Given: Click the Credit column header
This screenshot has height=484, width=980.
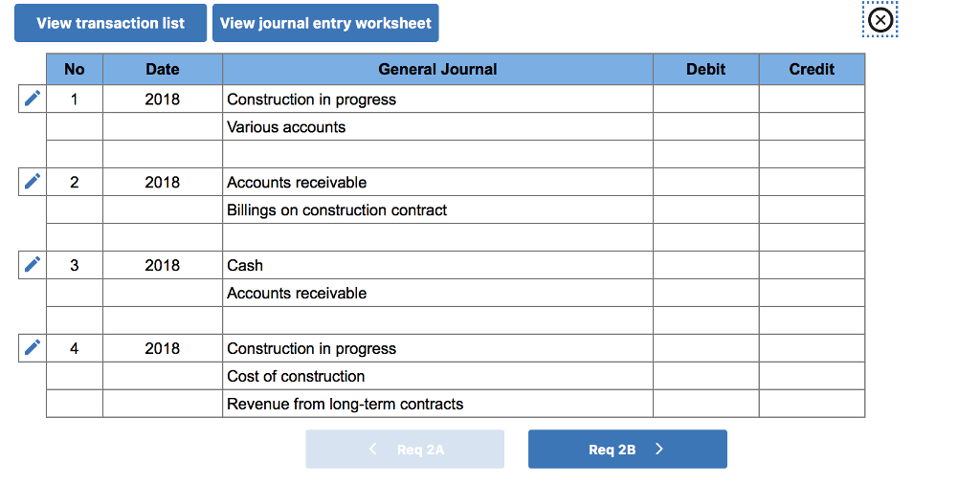Looking at the screenshot, I should 812,69.
